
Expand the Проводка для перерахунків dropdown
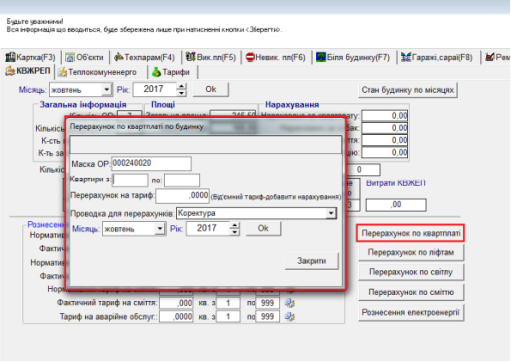click(331, 213)
